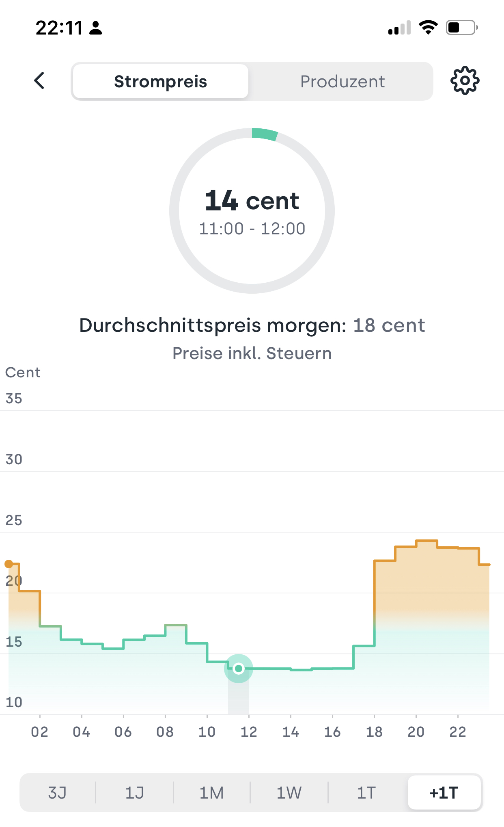Select the 3J time range

tap(57, 792)
